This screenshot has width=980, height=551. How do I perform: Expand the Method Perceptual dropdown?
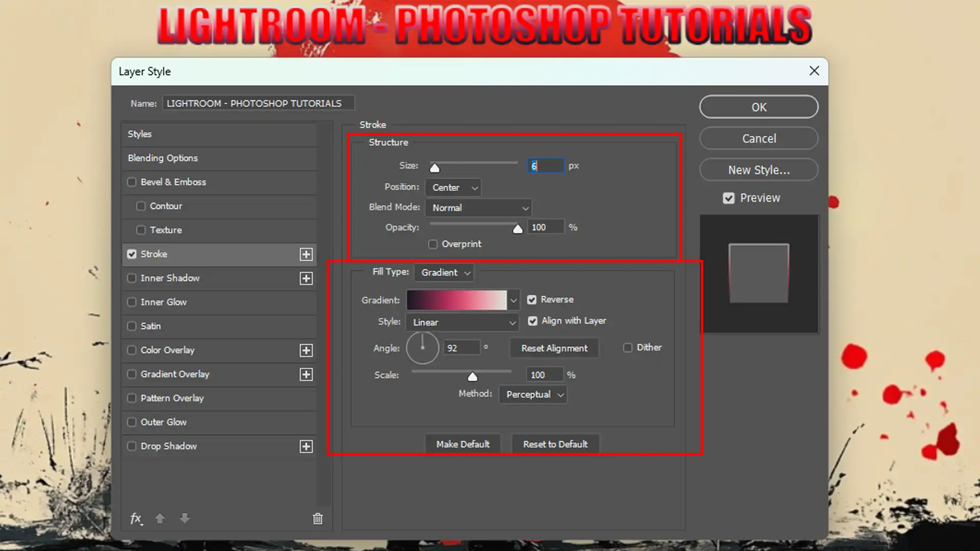click(x=533, y=394)
